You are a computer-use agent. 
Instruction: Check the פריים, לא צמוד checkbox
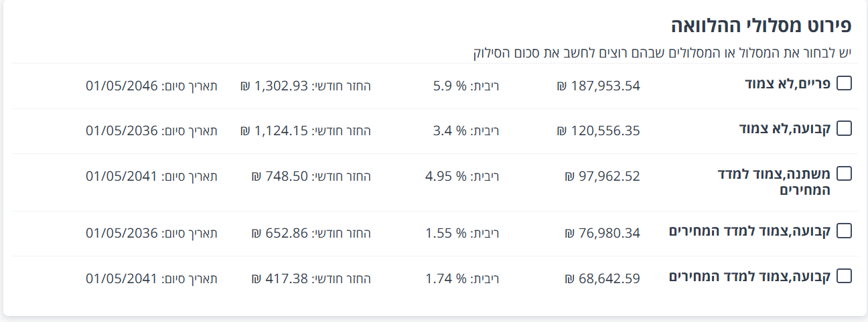(x=845, y=83)
